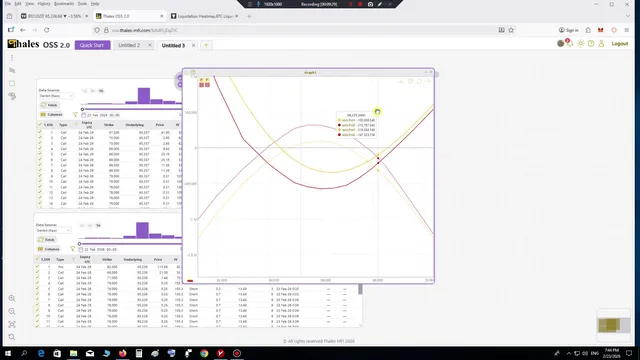
Task: Open Columns in the upper table panel
Action: click(x=51, y=115)
